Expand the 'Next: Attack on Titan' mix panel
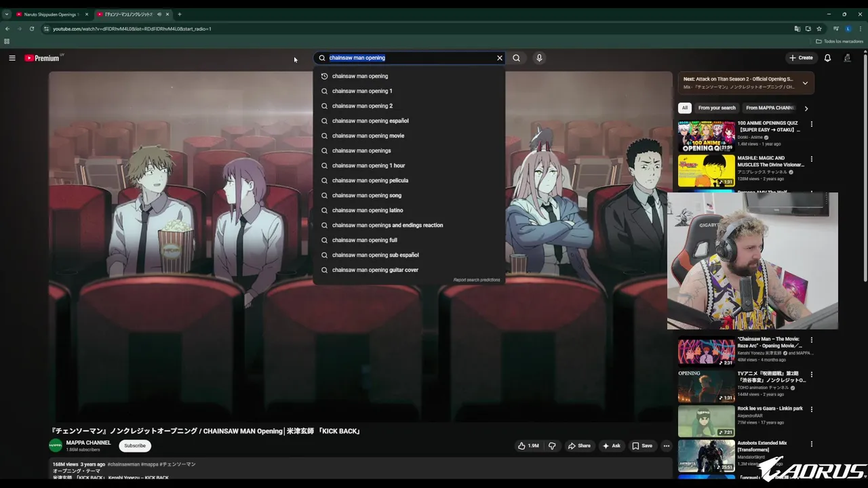Image resolution: width=868 pixels, height=488 pixels. [805, 83]
